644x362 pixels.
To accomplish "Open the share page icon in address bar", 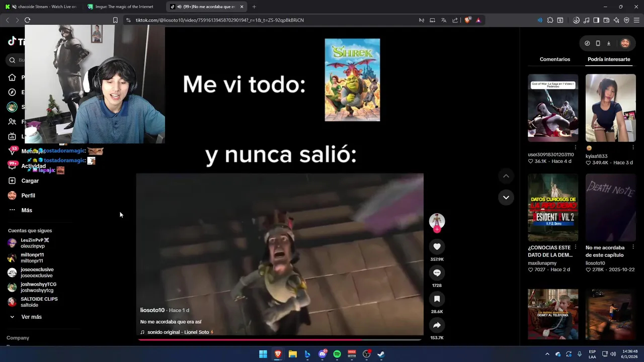I will 455,20.
